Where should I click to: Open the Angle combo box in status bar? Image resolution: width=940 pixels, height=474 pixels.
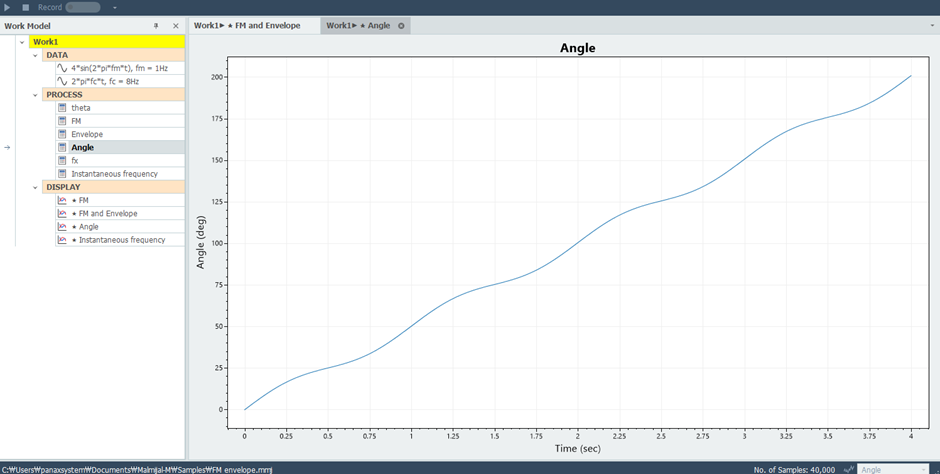pyautogui.click(x=893, y=469)
